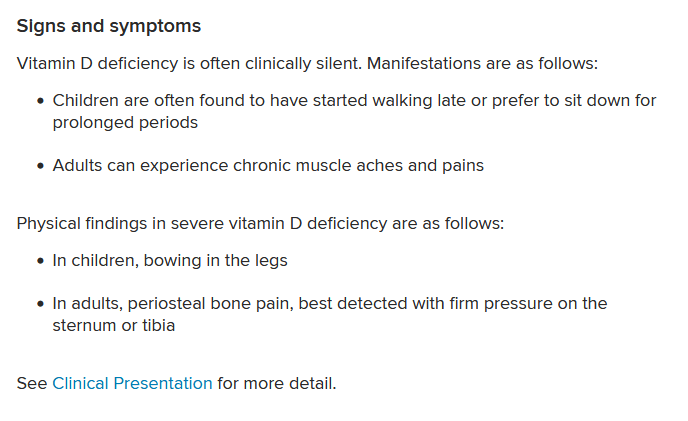Viewport: 688px width, 421px height.
Task: Click the 'for more detail.' text after the link
Action: (x=276, y=383)
